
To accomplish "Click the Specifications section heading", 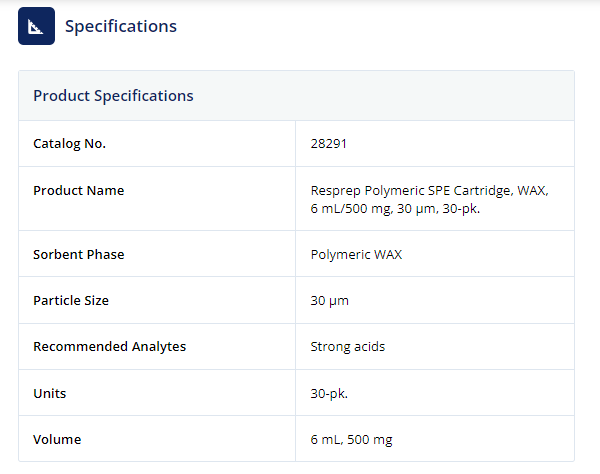I will (121, 26).
